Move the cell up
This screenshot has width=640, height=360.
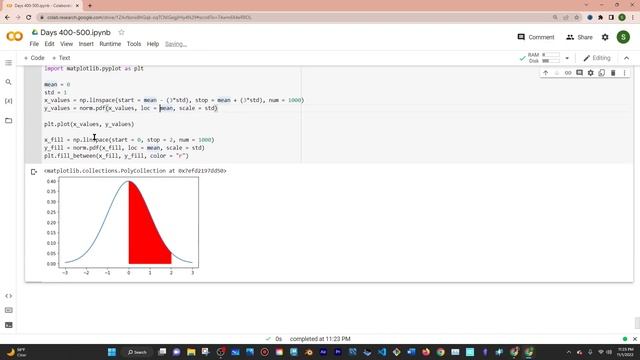coord(546,73)
